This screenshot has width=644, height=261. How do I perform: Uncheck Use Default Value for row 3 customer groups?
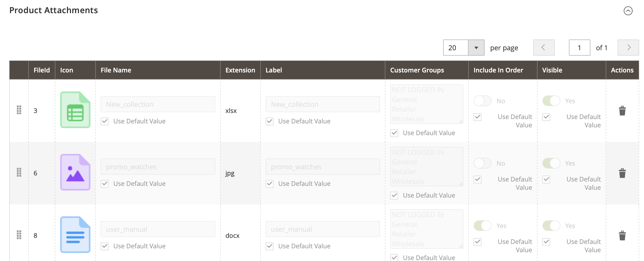(x=394, y=133)
